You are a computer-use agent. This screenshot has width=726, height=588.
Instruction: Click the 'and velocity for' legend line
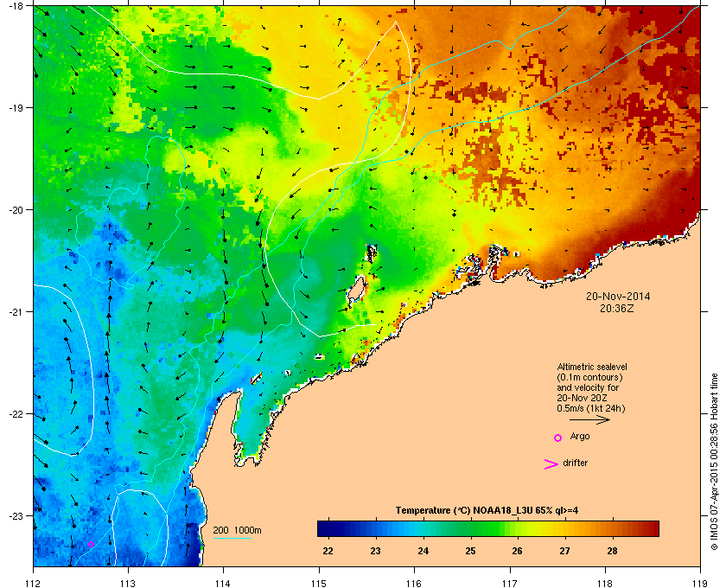588,387
